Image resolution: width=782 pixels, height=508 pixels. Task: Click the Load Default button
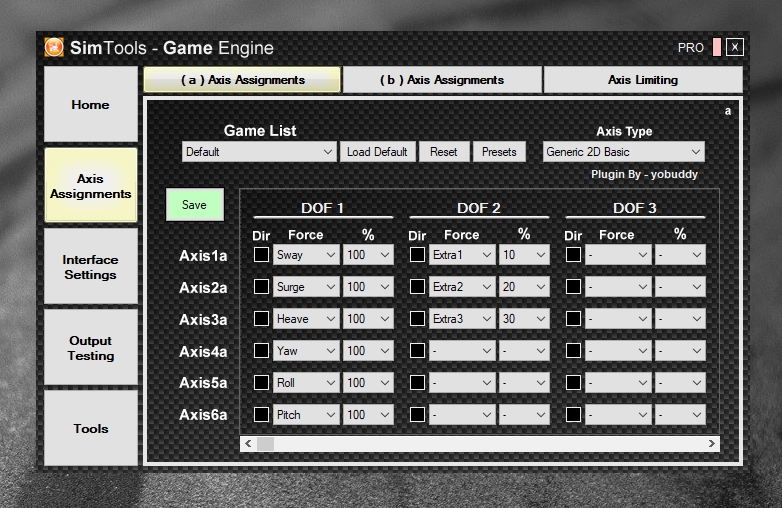click(x=377, y=152)
